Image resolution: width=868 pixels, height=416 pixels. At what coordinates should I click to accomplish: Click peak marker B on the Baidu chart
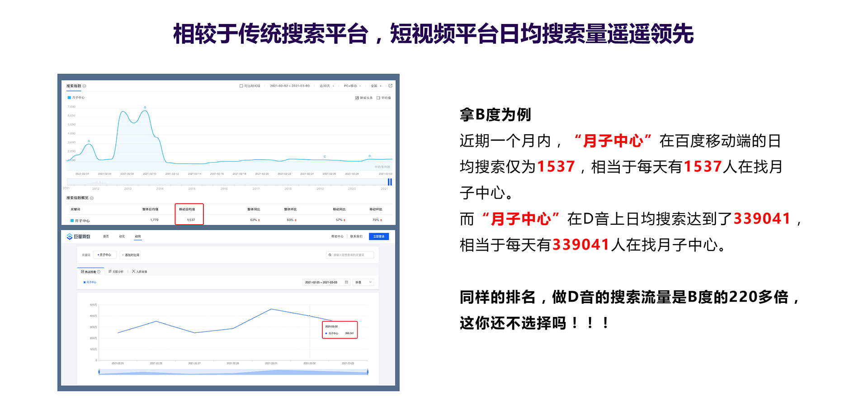[145, 108]
